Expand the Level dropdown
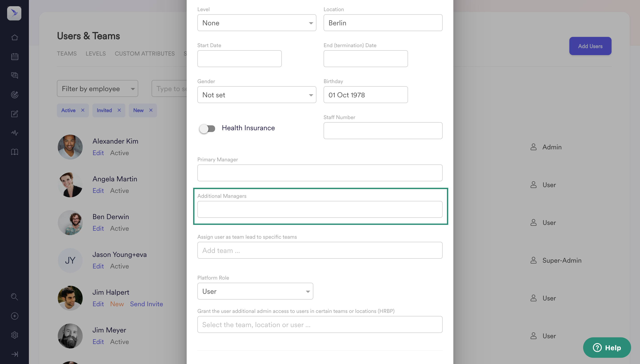The height and width of the screenshot is (364, 640). click(256, 23)
